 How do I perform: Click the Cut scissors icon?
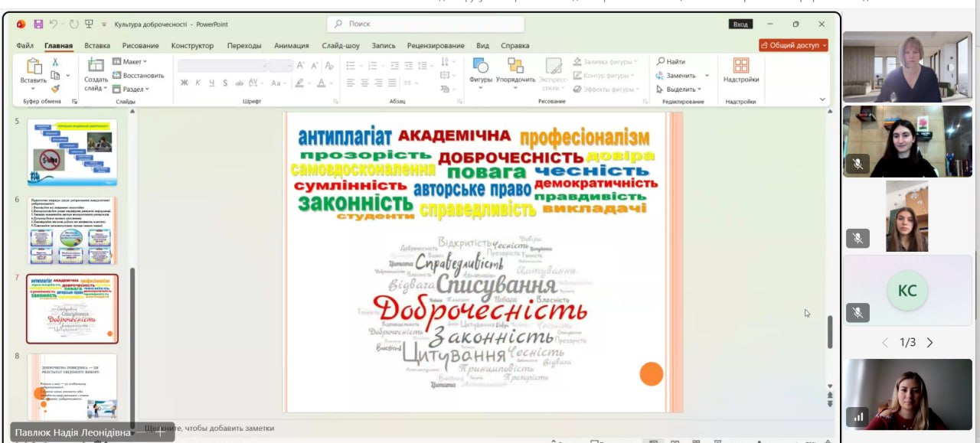click(x=55, y=63)
